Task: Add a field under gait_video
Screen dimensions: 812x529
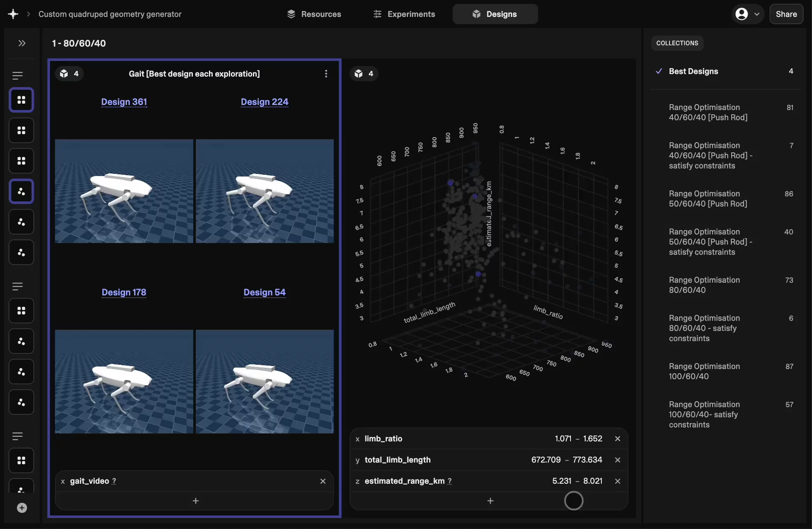Action: pos(195,501)
